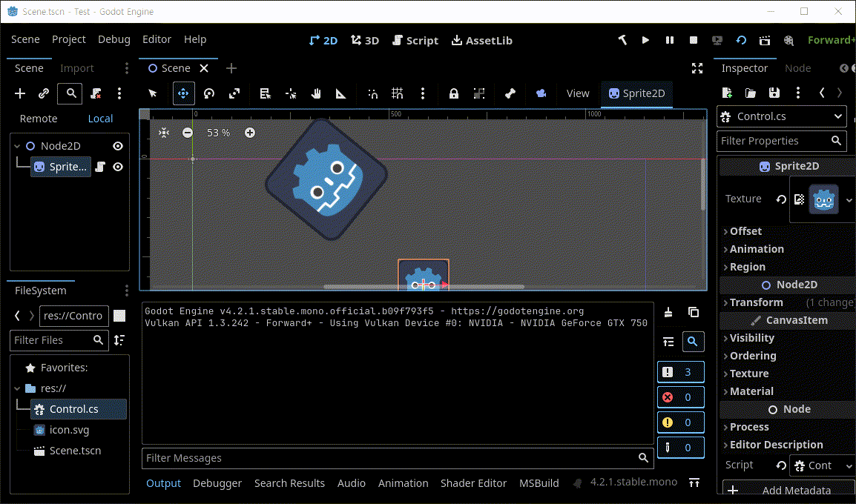Copy output log selection

tap(694, 312)
